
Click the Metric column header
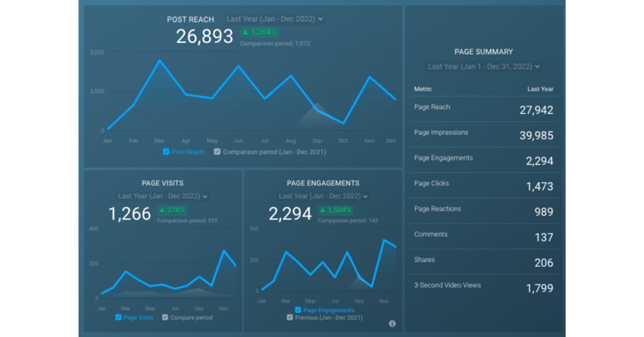[423, 89]
